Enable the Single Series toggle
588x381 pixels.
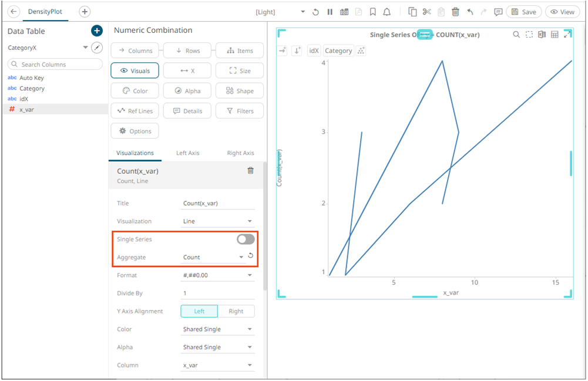click(x=245, y=239)
